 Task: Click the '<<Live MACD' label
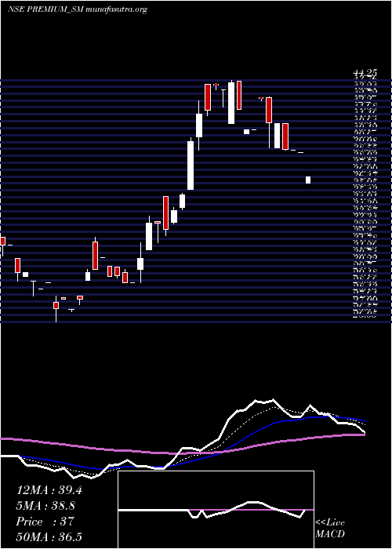pyautogui.click(x=330, y=528)
